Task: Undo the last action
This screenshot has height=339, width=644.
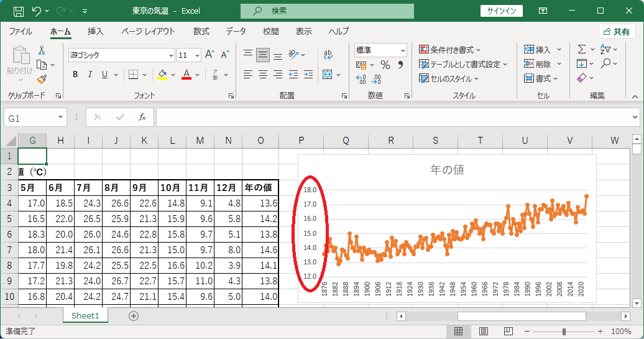Action: [x=37, y=11]
